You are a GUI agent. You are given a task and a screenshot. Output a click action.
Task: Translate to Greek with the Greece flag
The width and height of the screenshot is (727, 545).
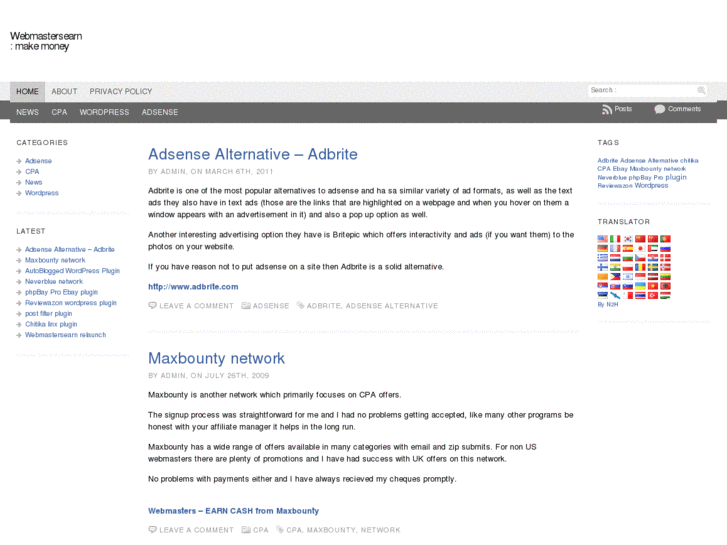point(603,258)
